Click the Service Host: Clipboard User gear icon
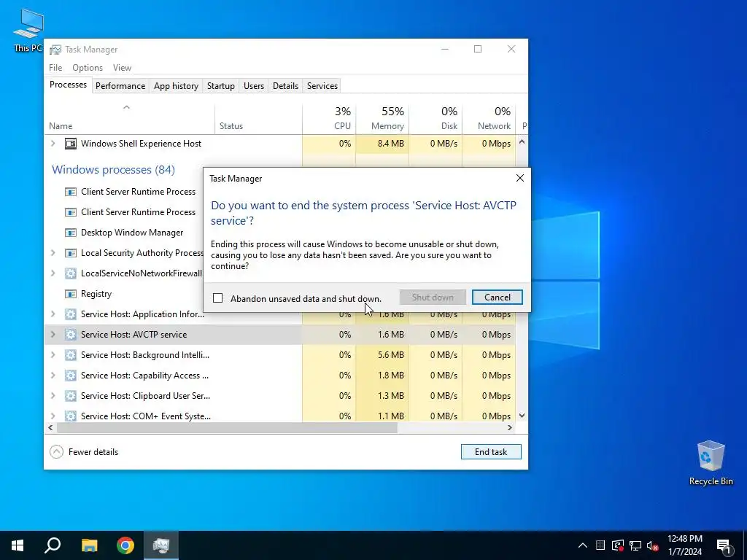Image resolution: width=747 pixels, height=560 pixels. 71,396
